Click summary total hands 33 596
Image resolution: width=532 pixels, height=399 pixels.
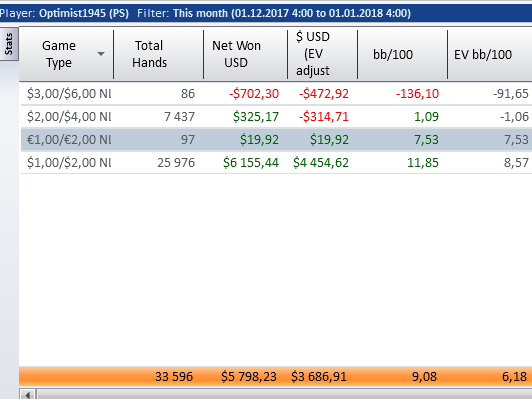click(174, 377)
